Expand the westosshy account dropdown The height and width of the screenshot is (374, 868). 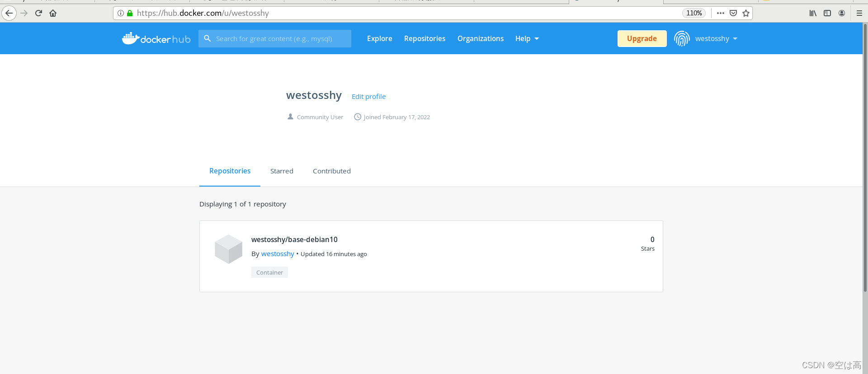pyautogui.click(x=717, y=39)
